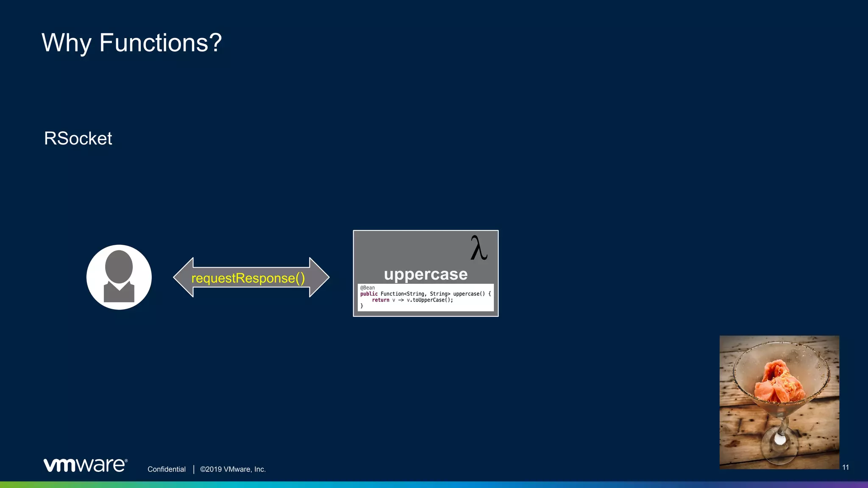The width and height of the screenshot is (868, 488).
Task: Select the 'Why Functions?' slide title
Action: pyautogui.click(x=132, y=43)
